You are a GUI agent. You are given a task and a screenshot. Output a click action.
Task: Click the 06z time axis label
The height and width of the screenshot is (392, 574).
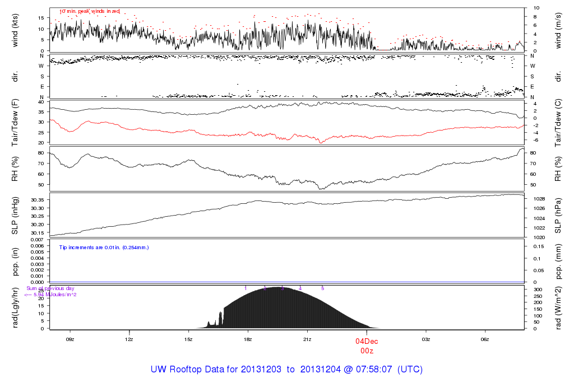click(485, 339)
